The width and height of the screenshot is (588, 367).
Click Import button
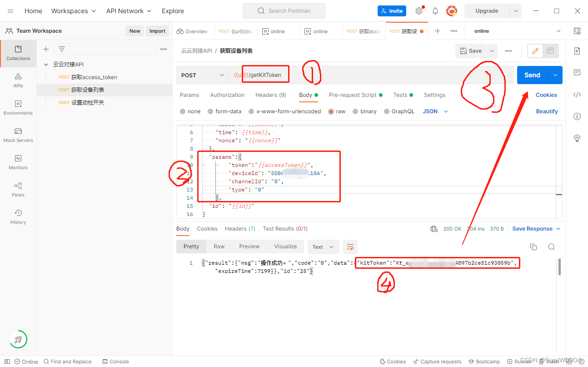click(157, 31)
